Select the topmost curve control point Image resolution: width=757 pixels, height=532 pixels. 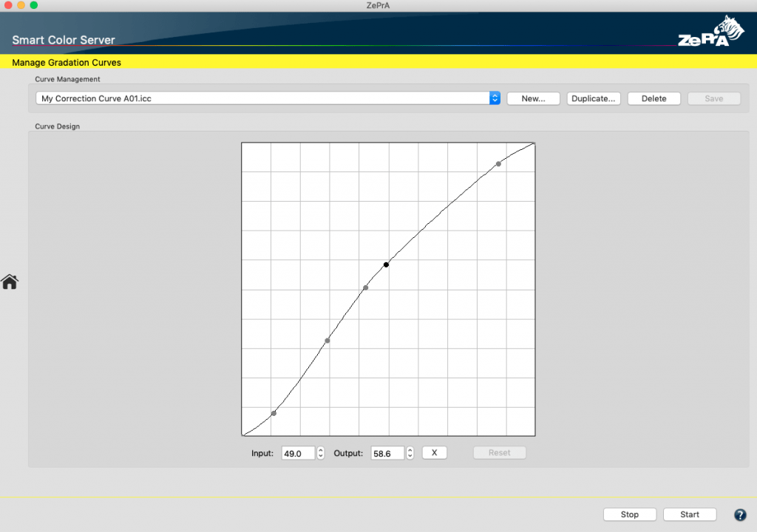click(x=498, y=163)
